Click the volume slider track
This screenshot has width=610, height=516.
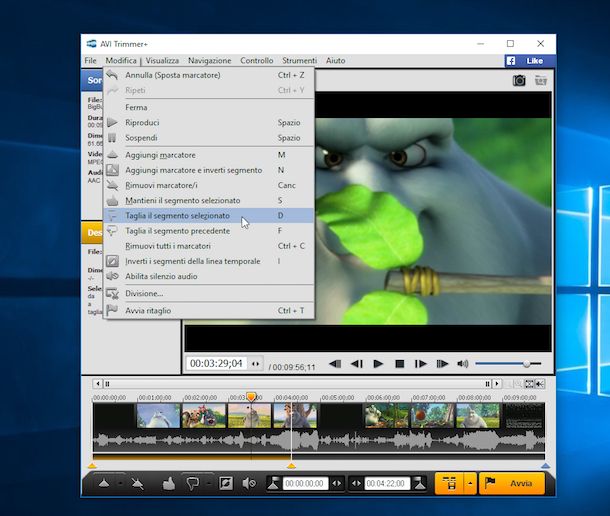508,364
